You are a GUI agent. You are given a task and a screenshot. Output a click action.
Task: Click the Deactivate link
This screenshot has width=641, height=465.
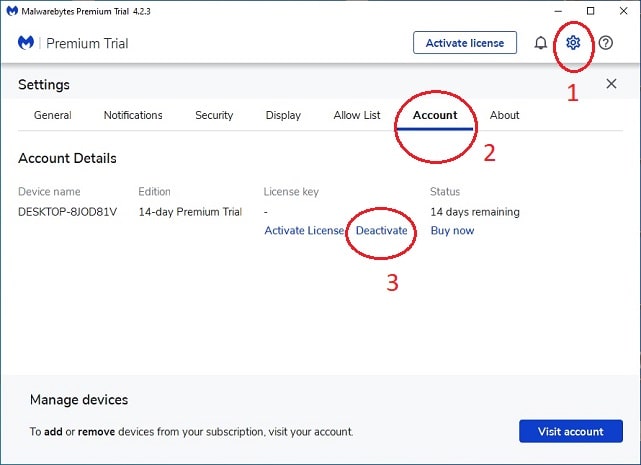pos(381,231)
